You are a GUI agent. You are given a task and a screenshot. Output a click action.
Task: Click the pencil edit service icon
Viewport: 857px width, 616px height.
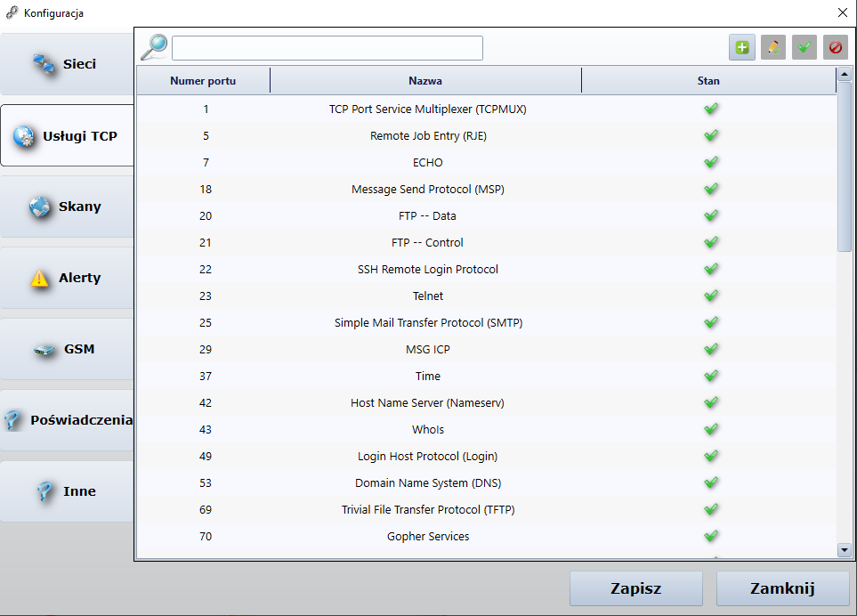coord(773,47)
